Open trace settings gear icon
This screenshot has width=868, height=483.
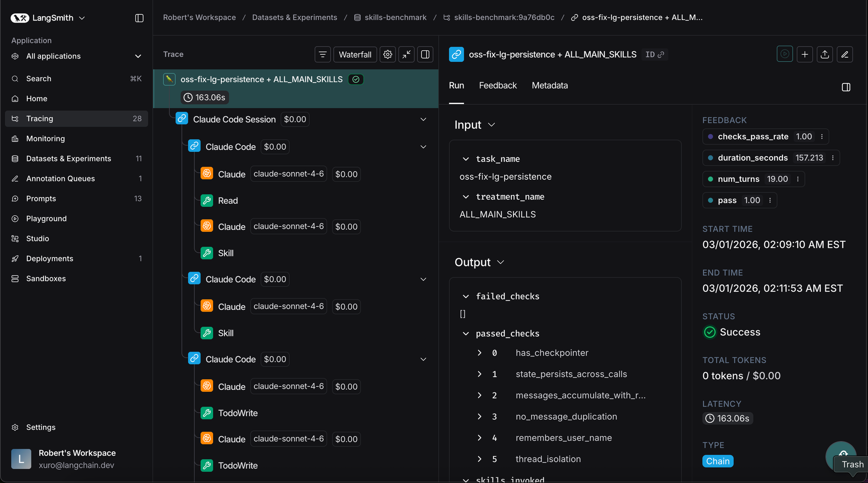tap(388, 54)
